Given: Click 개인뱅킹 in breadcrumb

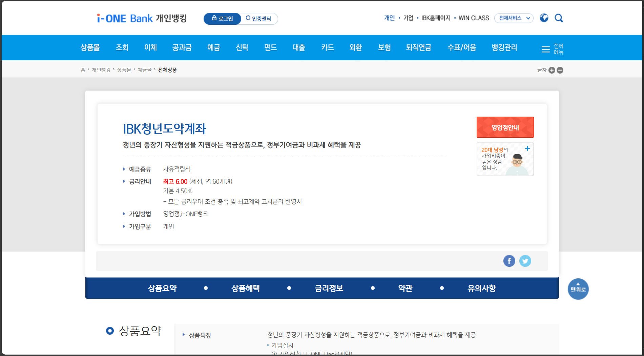Looking at the screenshot, I should point(101,70).
